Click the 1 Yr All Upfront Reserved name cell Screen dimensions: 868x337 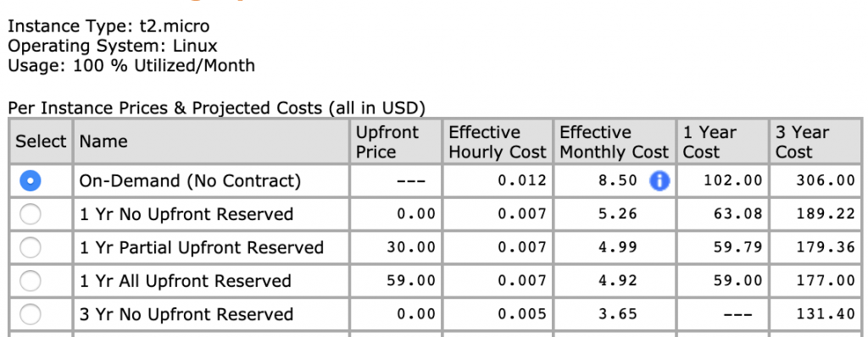[x=211, y=281]
